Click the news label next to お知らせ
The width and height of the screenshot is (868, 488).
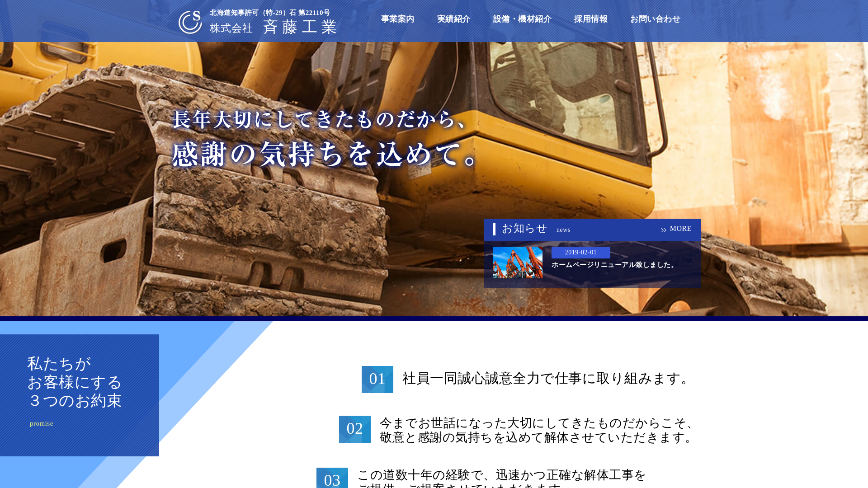point(563,230)
